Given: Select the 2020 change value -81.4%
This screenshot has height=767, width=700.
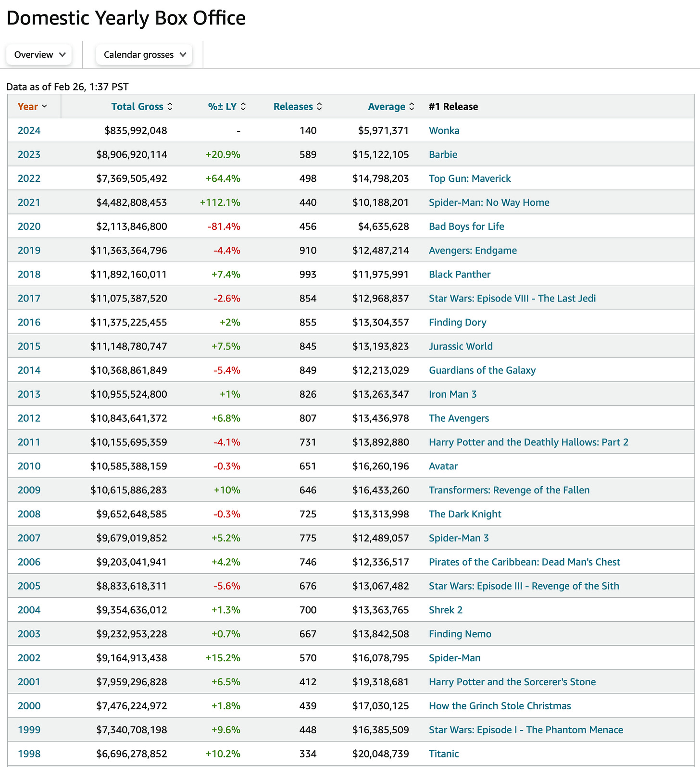Looking at the screenshot, I should pos(224,226).
